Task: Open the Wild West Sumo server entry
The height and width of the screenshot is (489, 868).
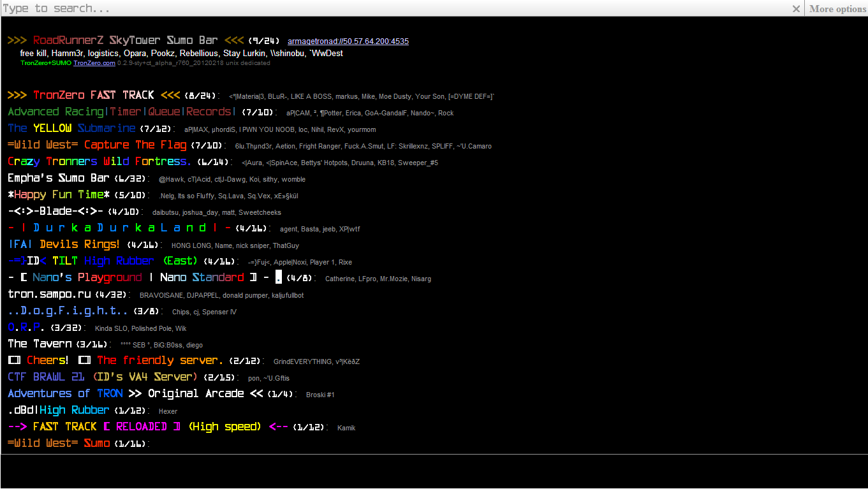Action: 59,444
